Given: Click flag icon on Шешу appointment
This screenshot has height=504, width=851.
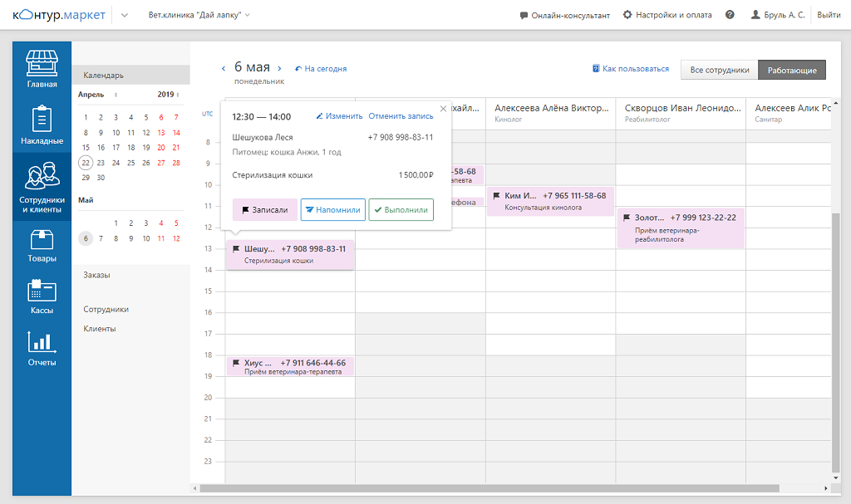Looking at the screenshot, I should (236, 249).
